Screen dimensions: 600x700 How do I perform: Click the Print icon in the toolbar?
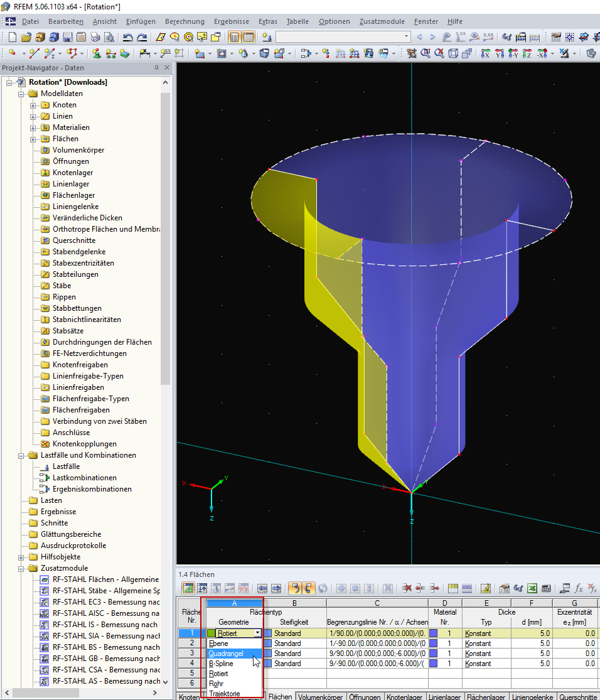(95, 37)
